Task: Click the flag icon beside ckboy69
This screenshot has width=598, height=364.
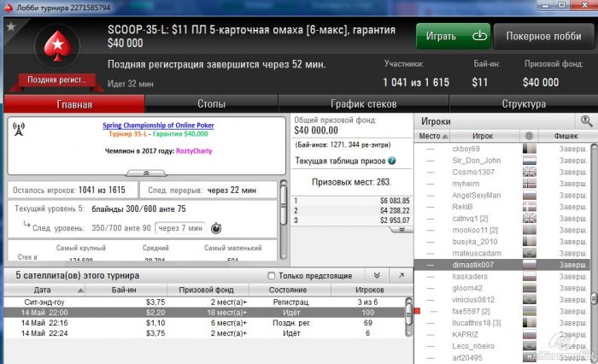Action: coord(530,149)
